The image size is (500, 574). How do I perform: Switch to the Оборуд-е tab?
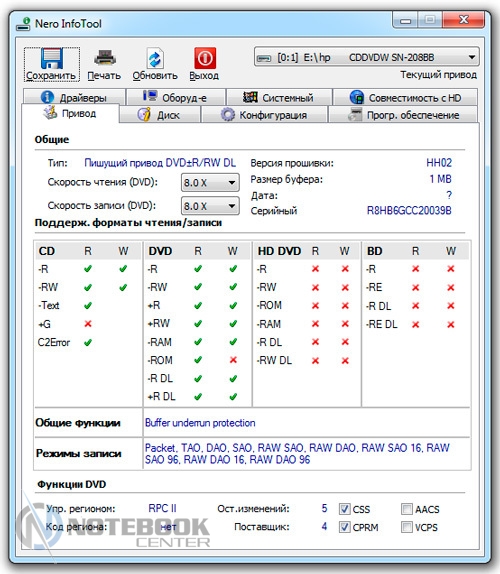(176, 97)
